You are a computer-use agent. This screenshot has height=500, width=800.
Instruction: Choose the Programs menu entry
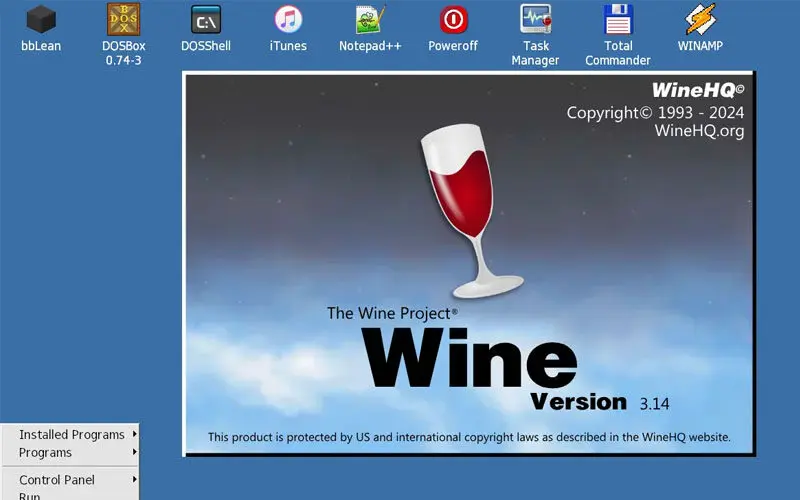tap(46, 453)
